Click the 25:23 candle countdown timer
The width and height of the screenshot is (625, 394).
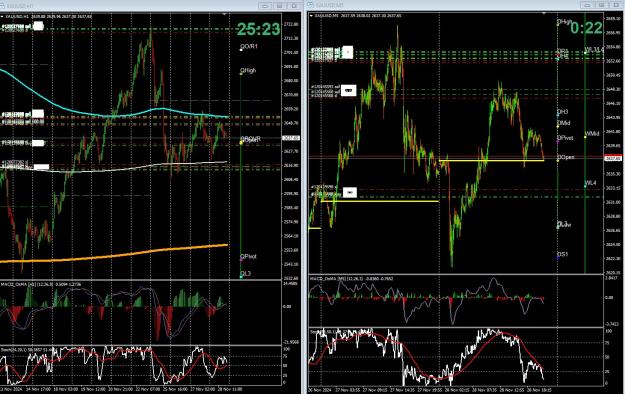pyautogui.click(x=258, y=29)
